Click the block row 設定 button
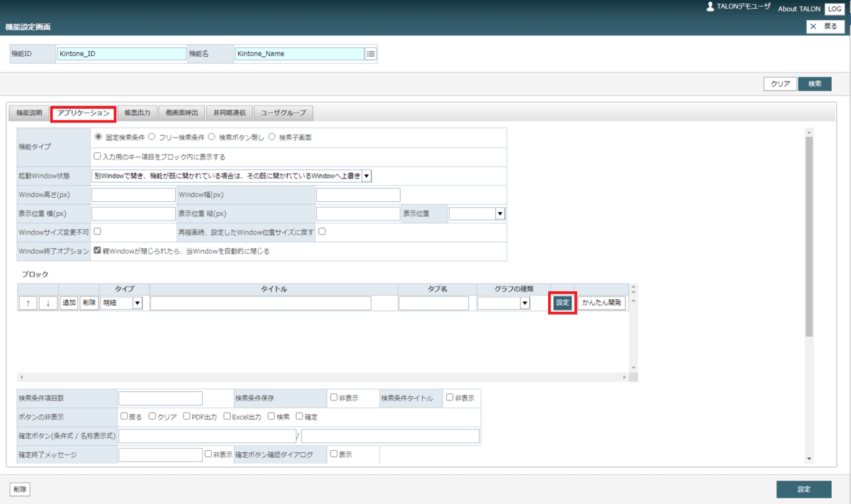The image size is (851, 504). (562, 303)
